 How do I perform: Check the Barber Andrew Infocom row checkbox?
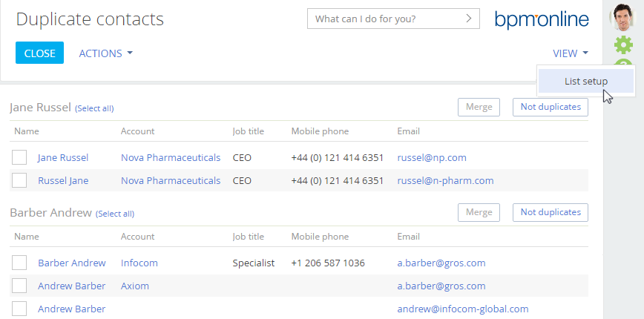20,263
